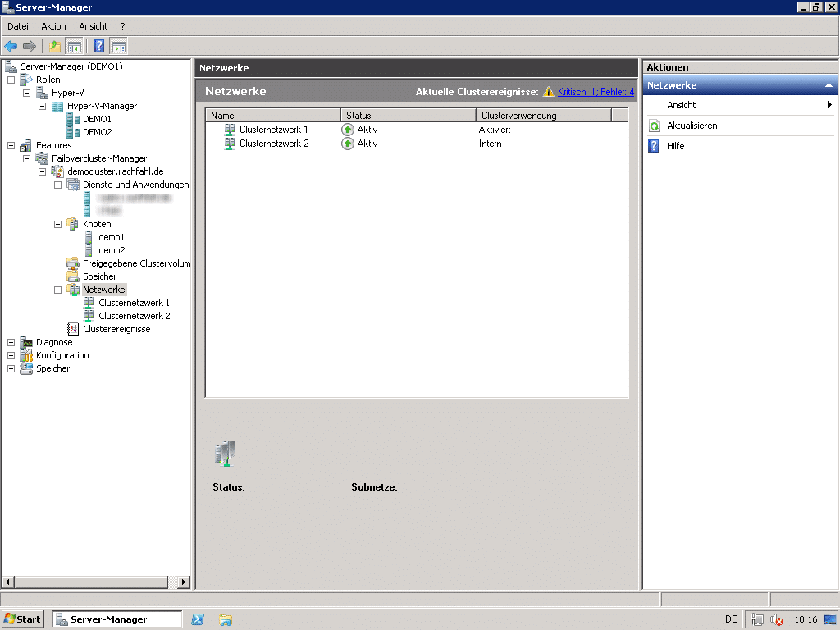Click the blue Help toolbar icon

[98, 46]
